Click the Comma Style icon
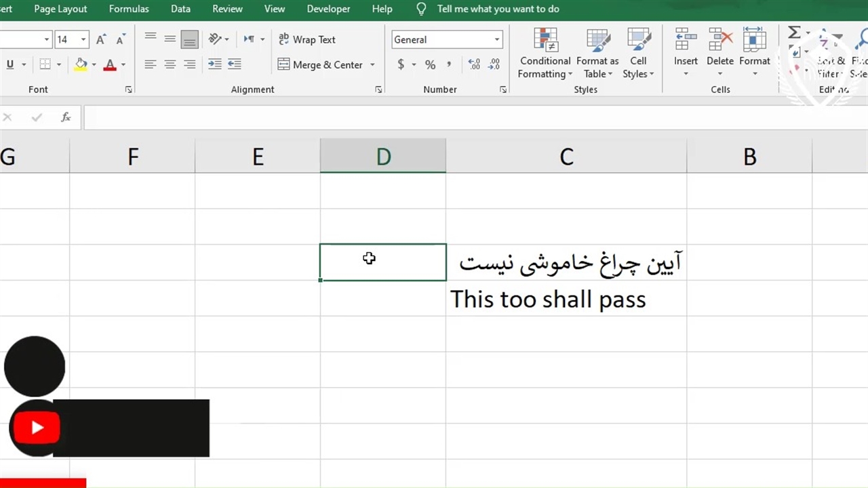868x488 pixels. [448, 64]
